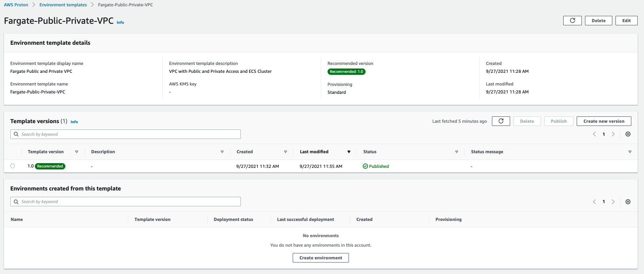Image resolution: width=644 pixels, height=274 pixels.
Task: Go to next page of environments
Action: click(613, 202)
